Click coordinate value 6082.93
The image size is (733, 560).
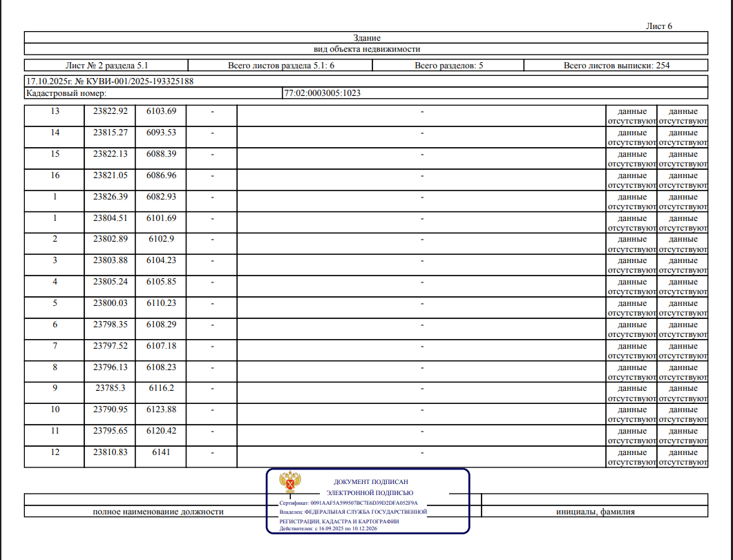click(161, 197)
